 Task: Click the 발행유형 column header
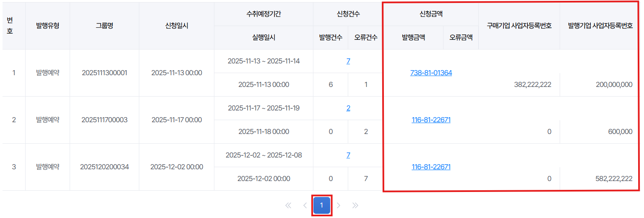(x=48, y=26)
